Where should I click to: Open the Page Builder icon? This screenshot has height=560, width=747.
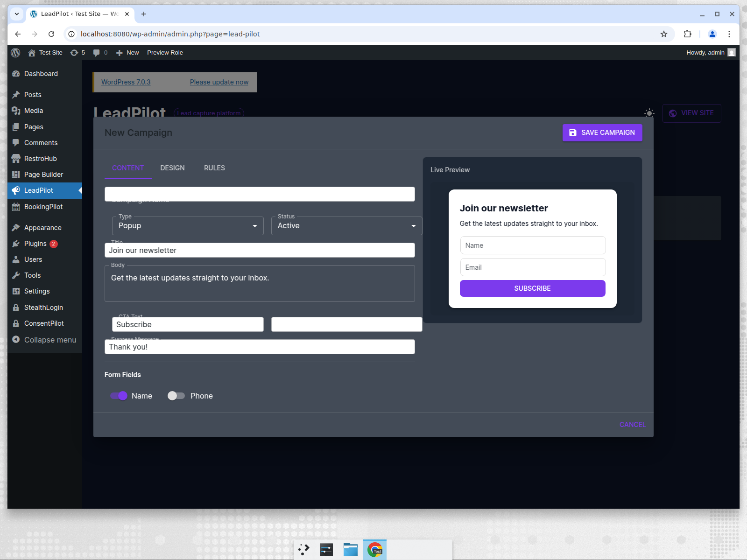[x=16, y=175]
